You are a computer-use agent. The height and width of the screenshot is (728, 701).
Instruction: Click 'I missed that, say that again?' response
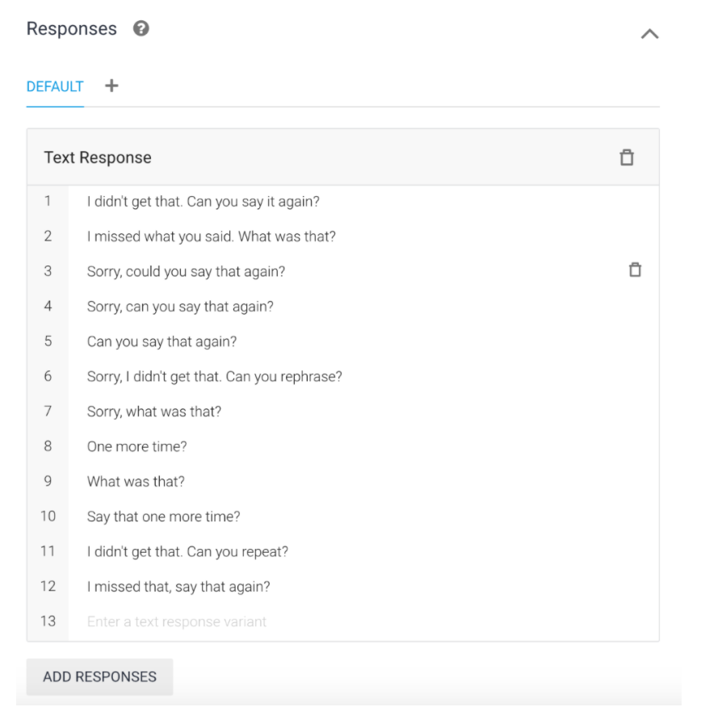click(x=178, y=587)
